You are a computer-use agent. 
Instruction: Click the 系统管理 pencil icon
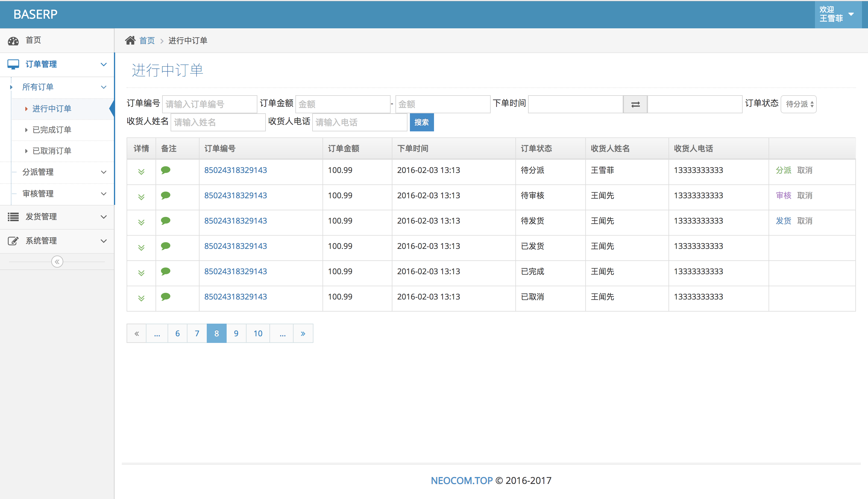pos(13,240)
